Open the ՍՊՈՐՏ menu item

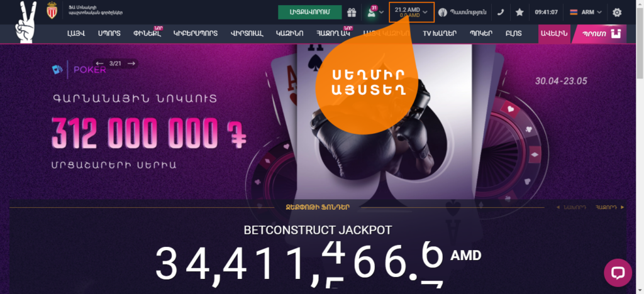click(x=109, y=34)
